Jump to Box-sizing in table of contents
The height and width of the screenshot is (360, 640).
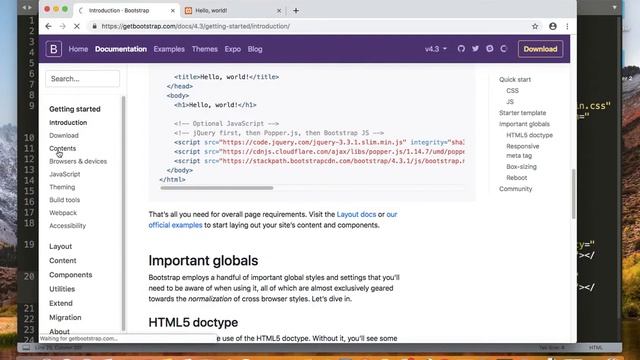click(x=521, y=167)
